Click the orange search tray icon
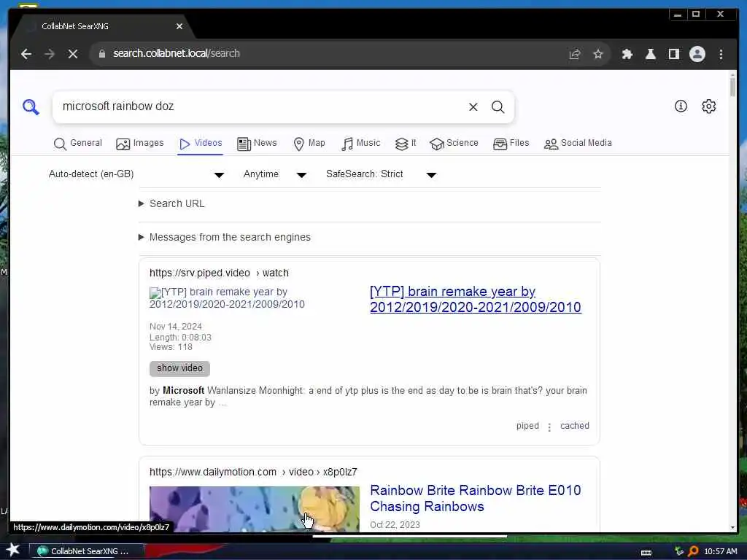The height and width of the screenshot is (560, 747). [693, 551]
